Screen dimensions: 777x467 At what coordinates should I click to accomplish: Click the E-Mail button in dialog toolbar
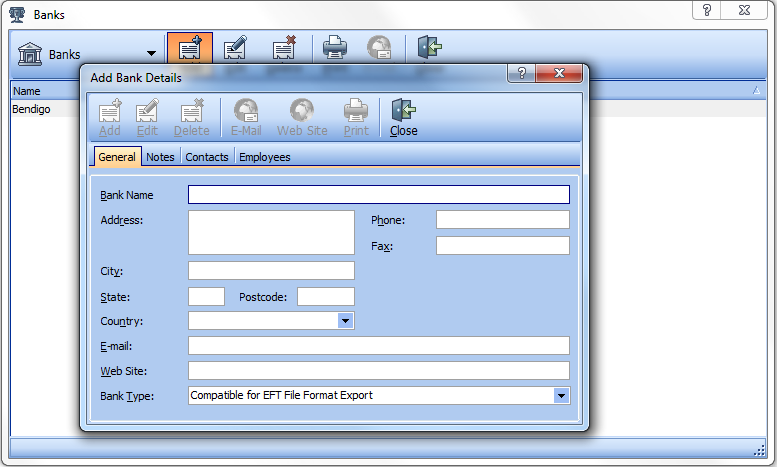[246, 118]
